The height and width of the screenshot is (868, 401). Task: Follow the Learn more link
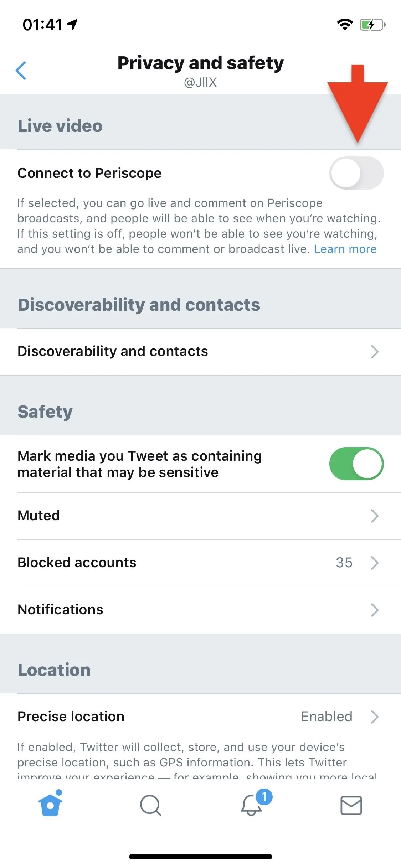345,249
